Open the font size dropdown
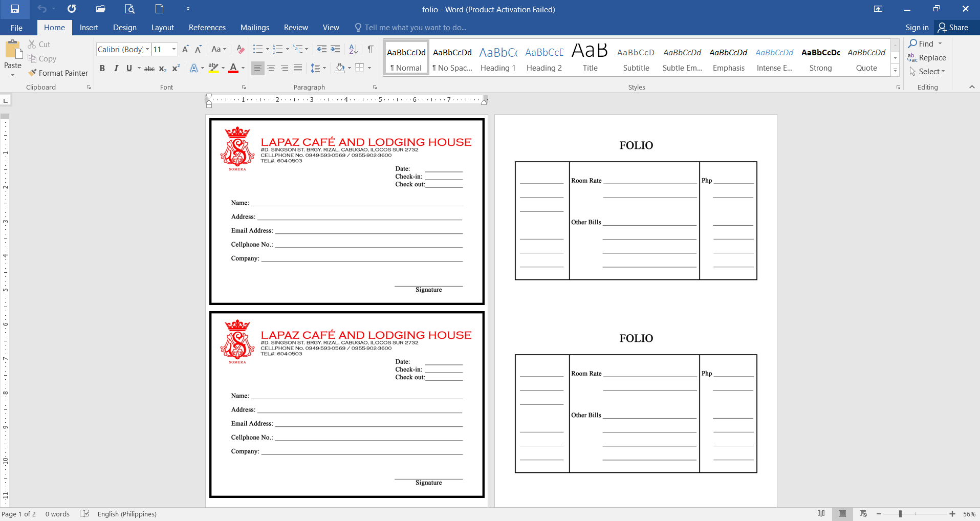 (174, 49)
